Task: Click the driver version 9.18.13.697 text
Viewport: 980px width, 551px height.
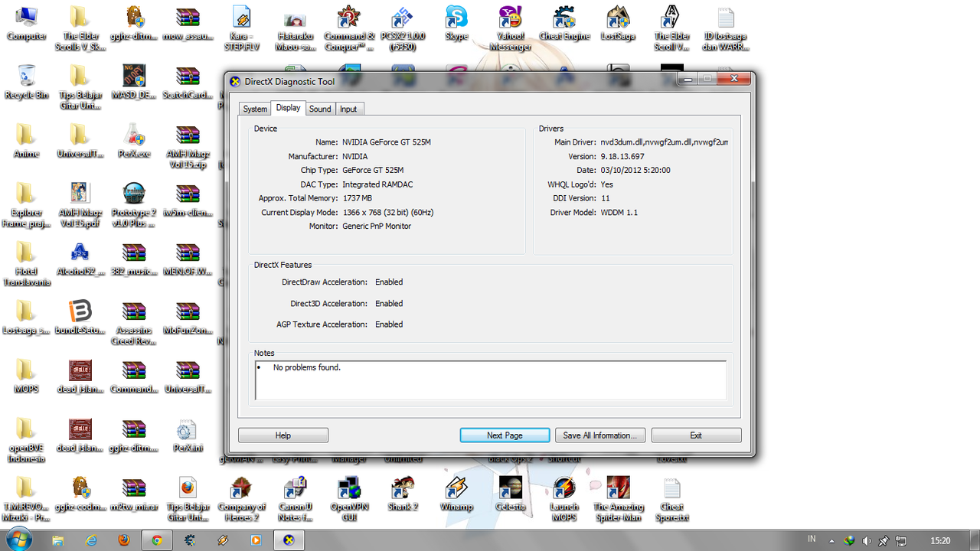Action: click(x=622, y=156)
